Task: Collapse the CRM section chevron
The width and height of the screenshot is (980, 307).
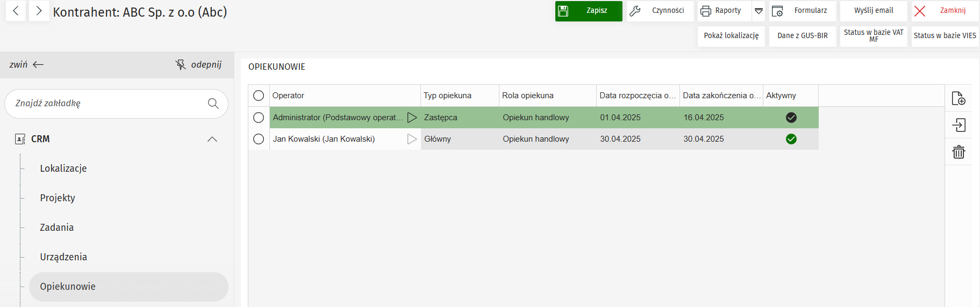Action: [212, 140]
